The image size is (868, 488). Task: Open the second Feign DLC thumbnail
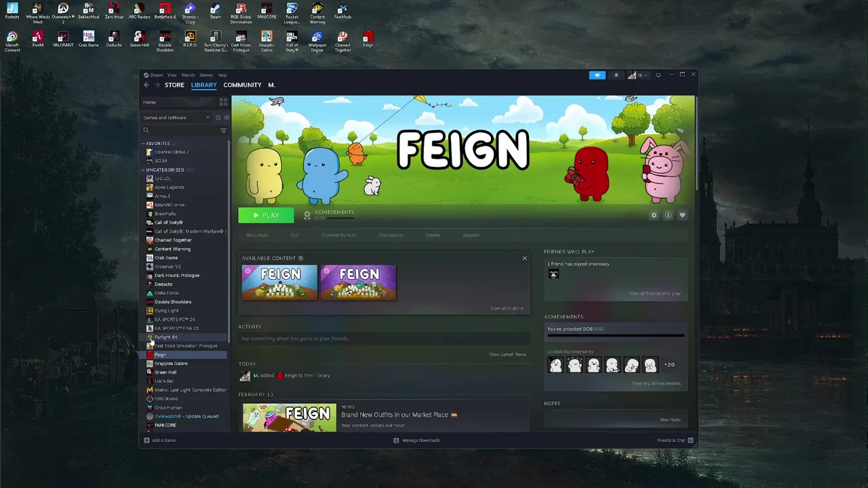tap(358, 282)
